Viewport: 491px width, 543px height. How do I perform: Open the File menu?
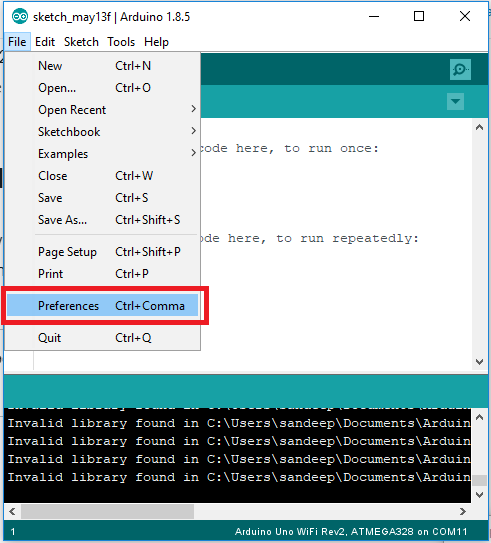[17, 42]
